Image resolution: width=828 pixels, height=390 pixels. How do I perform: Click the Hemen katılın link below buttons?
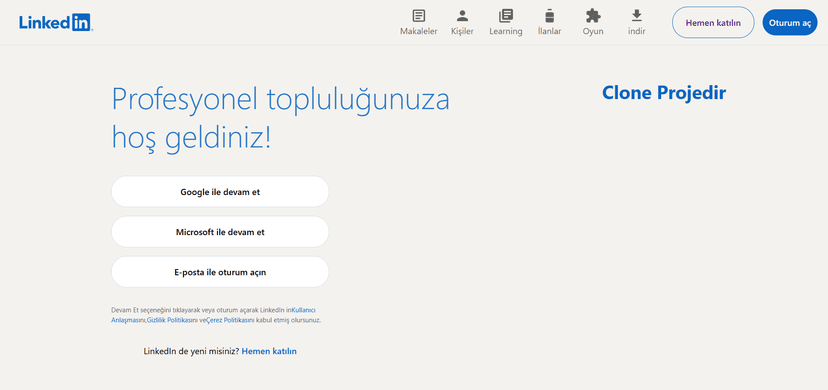tap(269, 351)
